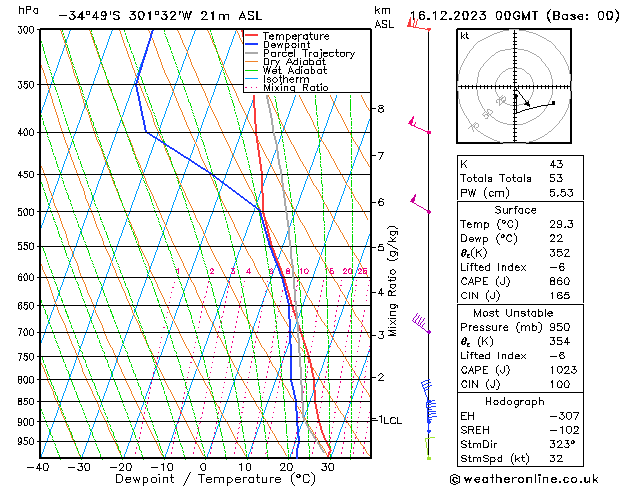Click the left-axis '950' pressure level label
The height and width of the screenshot is (486, 629).
point(28,441)
